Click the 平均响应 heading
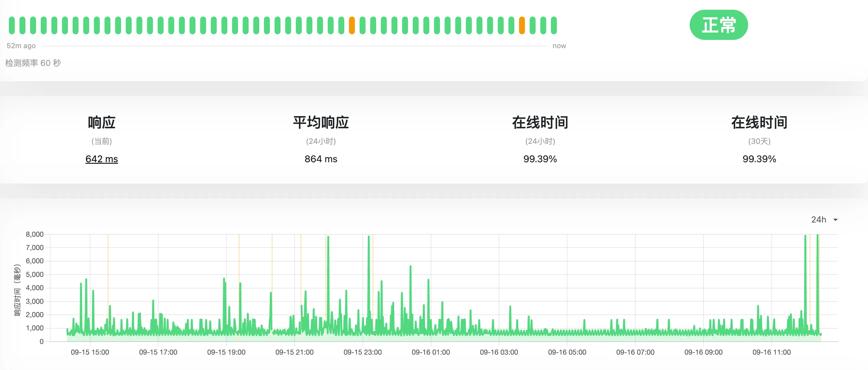Image resolution: width=868 pixels, height=370 pixels. tap(321, 122)
